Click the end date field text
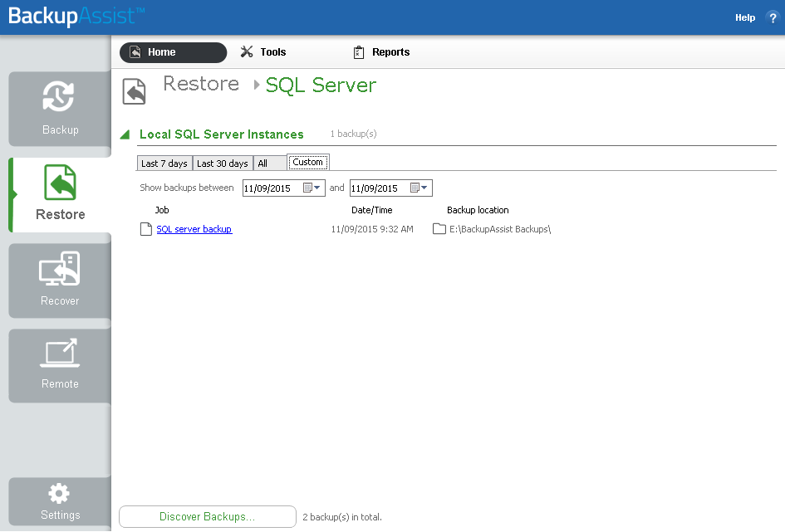Screen dimensions: 785x532 (x=375, y=188)
